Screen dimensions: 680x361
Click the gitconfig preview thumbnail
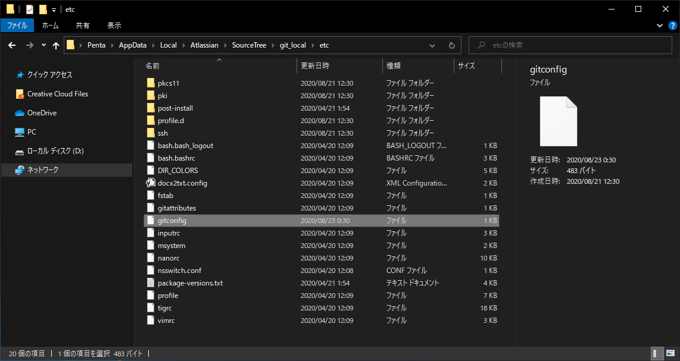pos(558,121)
